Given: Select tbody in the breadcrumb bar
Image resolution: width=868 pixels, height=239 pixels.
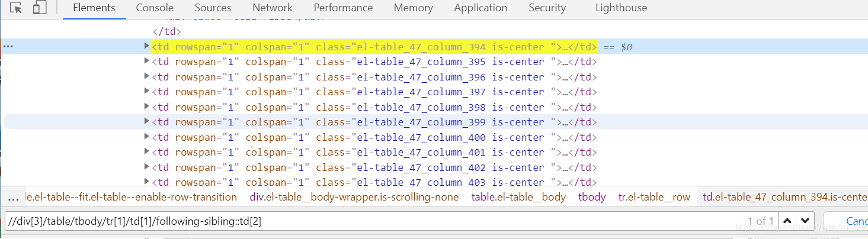Looking at the screenshot, I should tap(592, 197).
